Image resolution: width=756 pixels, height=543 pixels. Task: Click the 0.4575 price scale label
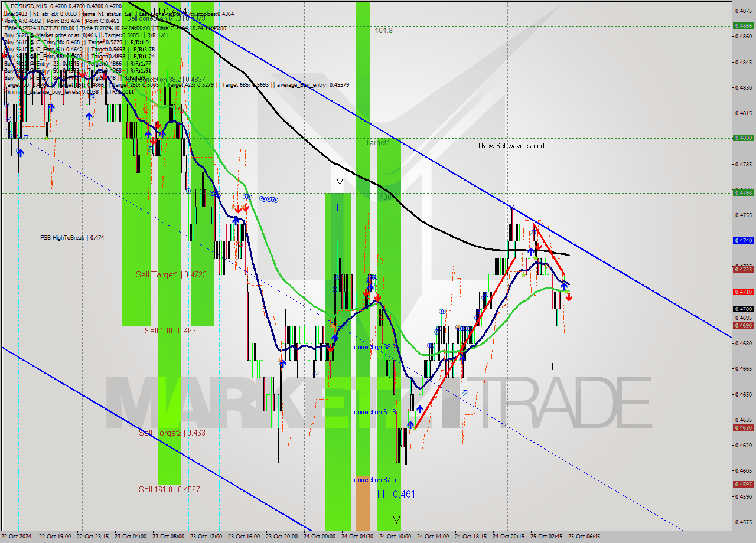[x=743, y=522]
